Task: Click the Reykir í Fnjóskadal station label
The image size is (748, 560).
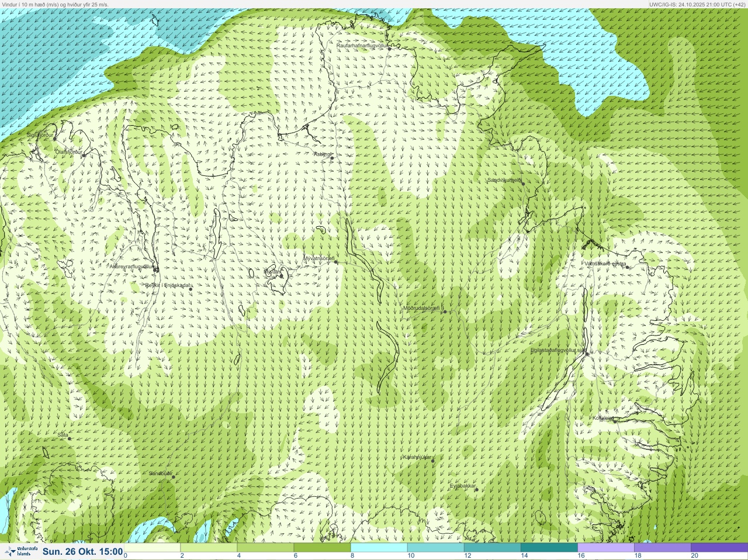Action: coord(167,286)
